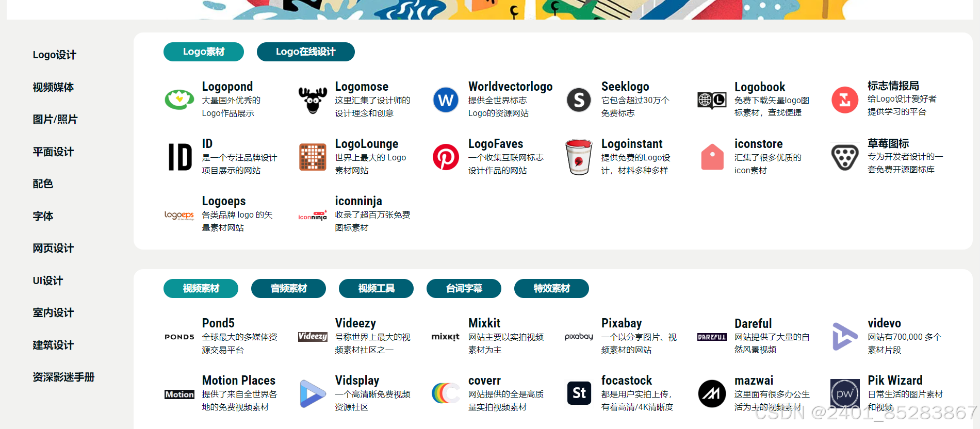Viewport: 980px width, 429px height.
Task: Open the Logomose moose icon
Action: 313,100
